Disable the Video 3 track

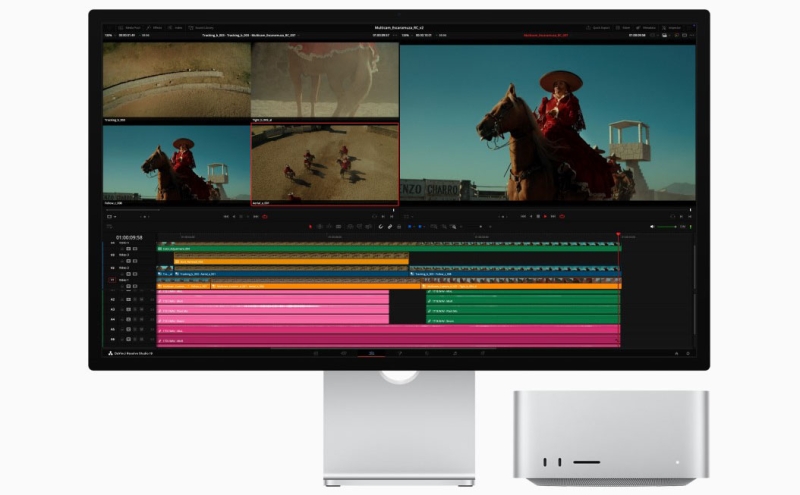[x=135, y=261]
